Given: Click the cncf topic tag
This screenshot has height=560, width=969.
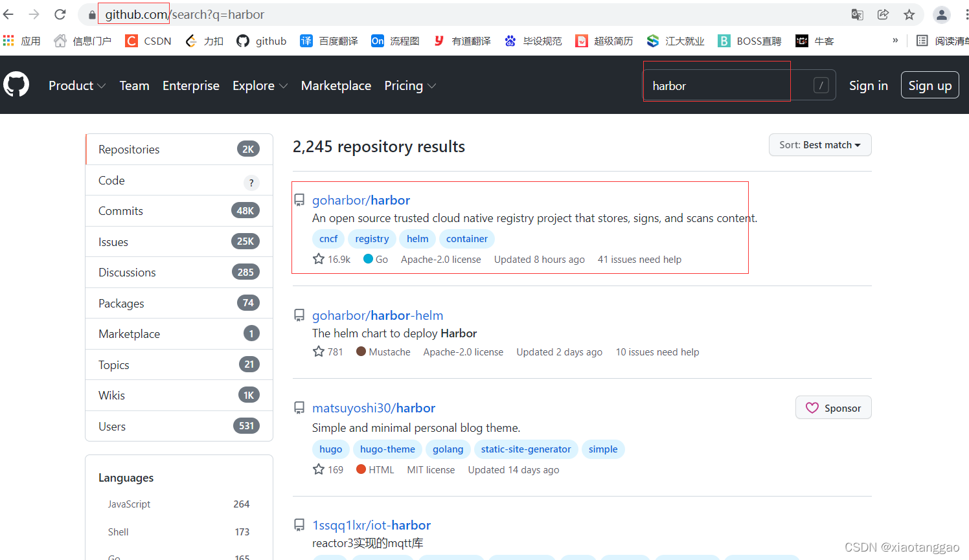Looking at the screenshot, I should 328,239.
